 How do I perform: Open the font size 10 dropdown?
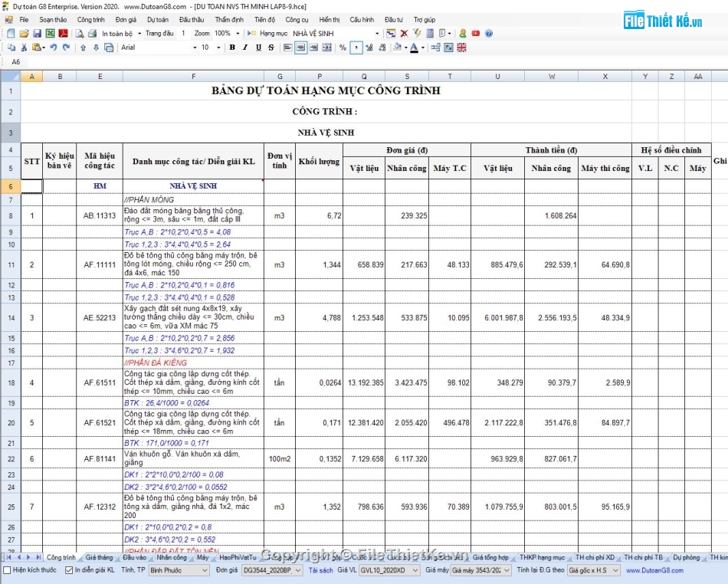(218, 48)
